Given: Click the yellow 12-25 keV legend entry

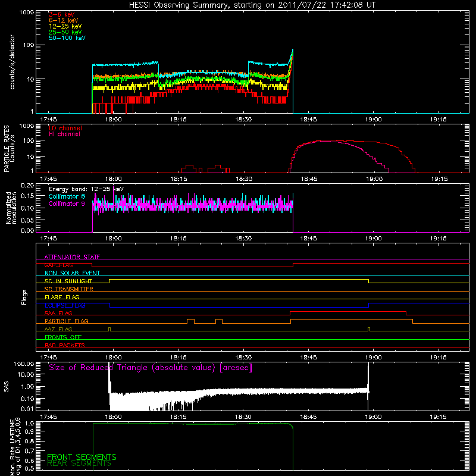Looking at the screenshot, I should 65,26.
